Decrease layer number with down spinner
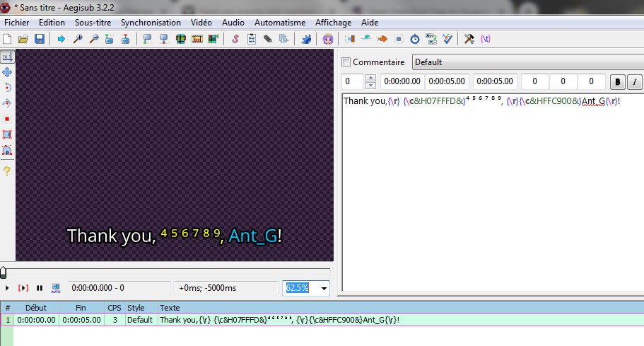Viewport: 644px width, 346px height. (370, 86)
